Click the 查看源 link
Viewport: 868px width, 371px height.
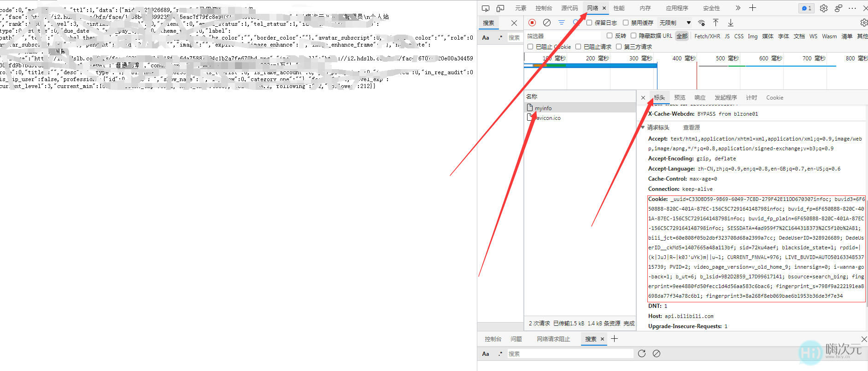[691, 128]
